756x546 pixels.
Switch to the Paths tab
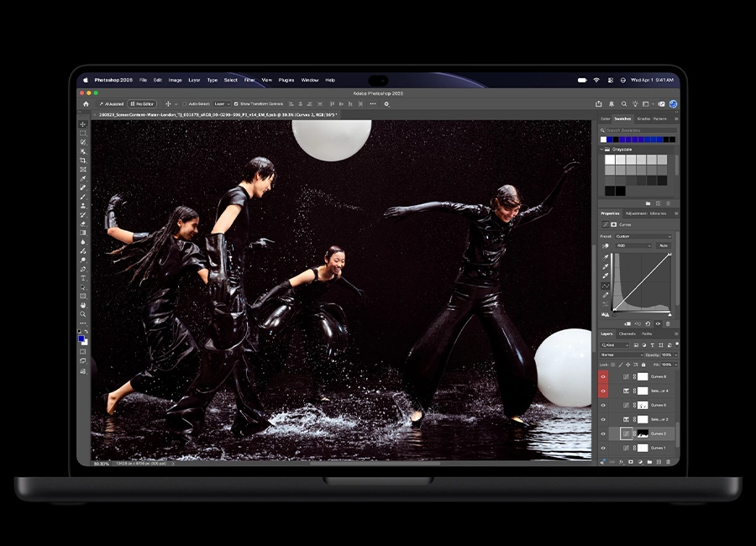[647, 333]
